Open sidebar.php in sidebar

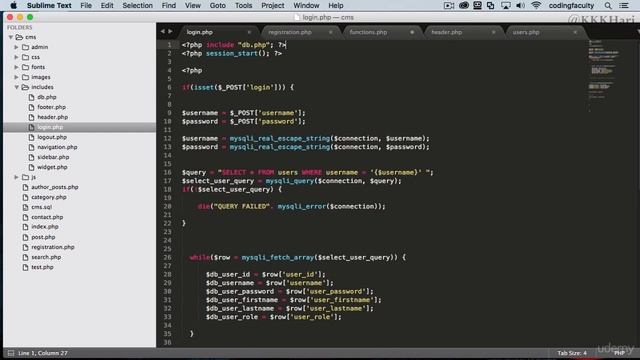(53, 157)
